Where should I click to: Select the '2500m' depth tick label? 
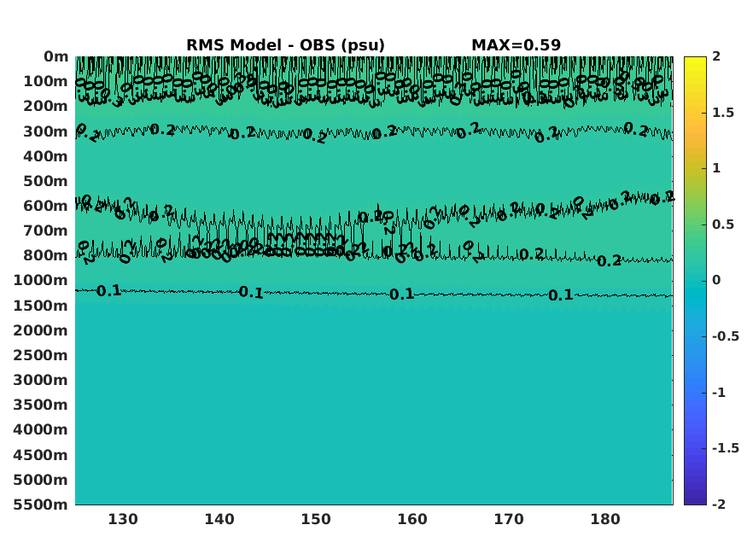[40, 355]
